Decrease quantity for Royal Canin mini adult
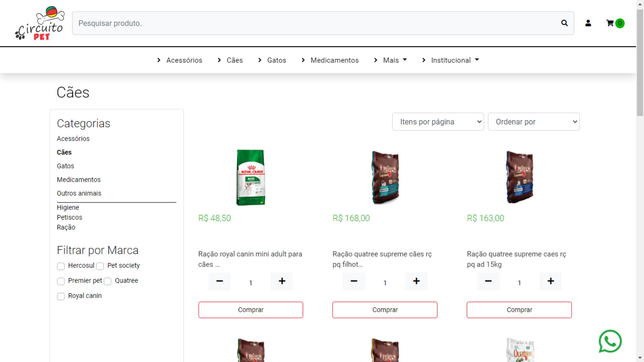 (x=219, y=281)
